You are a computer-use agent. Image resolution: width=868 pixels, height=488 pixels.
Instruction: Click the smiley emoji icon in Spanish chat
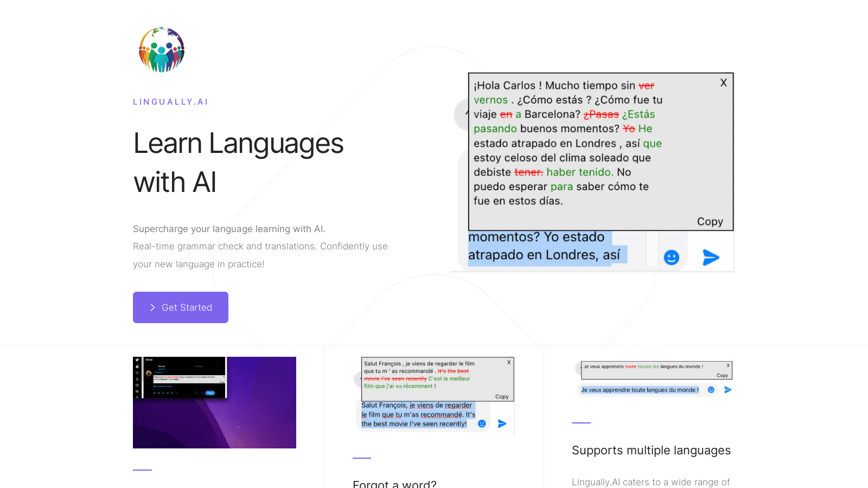pos(672,258)
